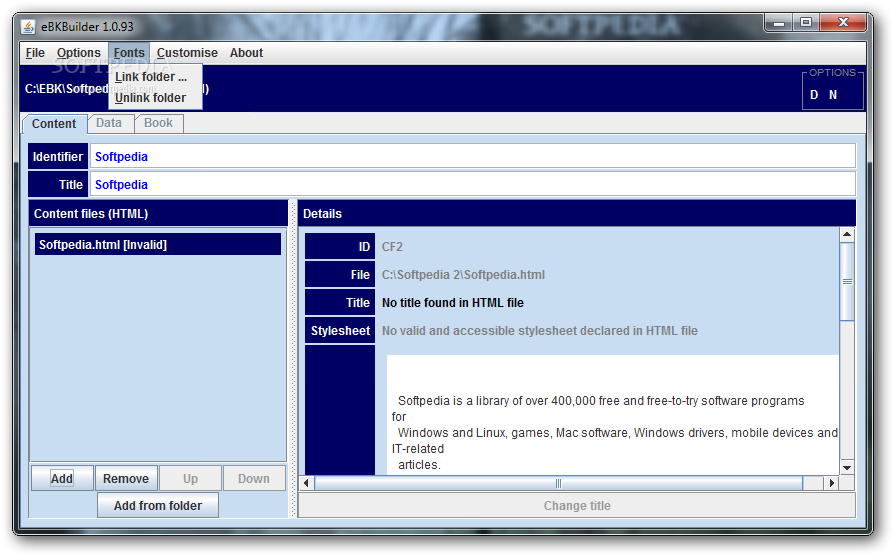Click the 'No valid and accessible stylesheet' message
Screen dimensions: 894x556
click(539, 331)
